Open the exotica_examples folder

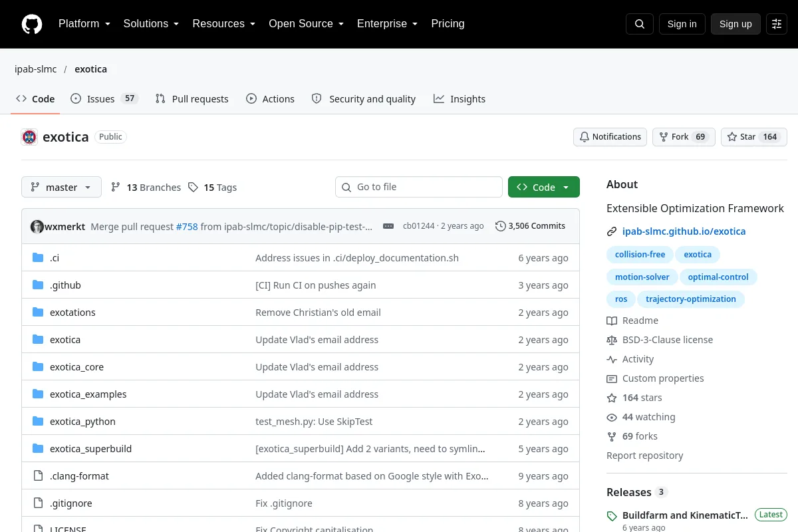pos(88,394)
